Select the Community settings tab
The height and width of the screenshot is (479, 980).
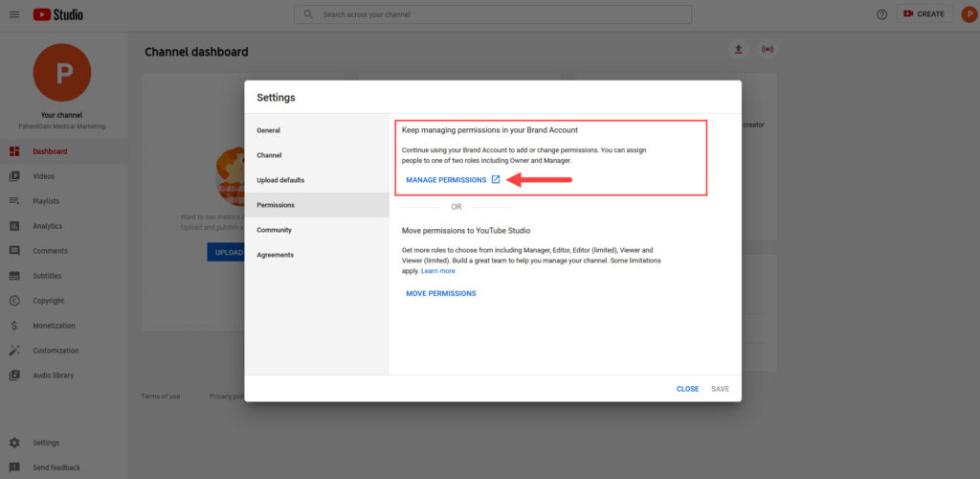(x=317, y=230)
